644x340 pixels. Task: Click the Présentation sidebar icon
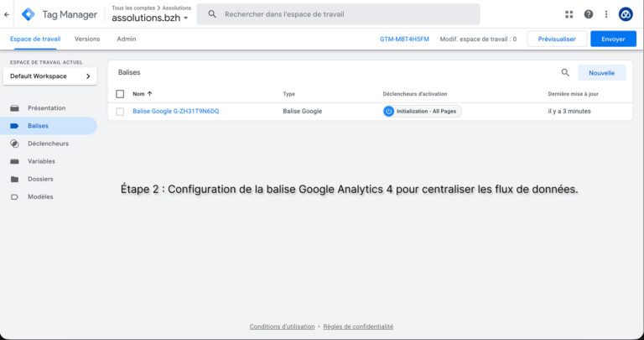(14, 108)
